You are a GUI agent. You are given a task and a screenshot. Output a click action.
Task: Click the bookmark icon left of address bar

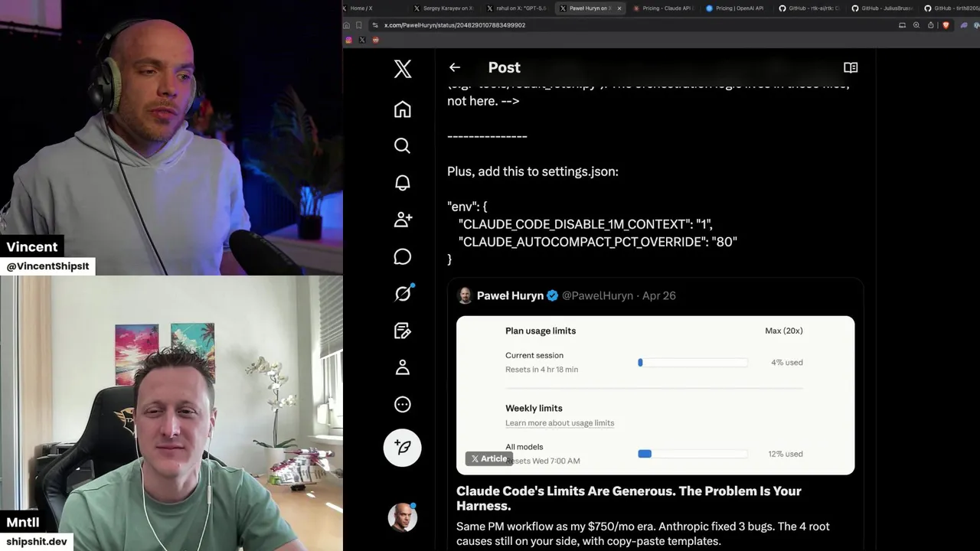click(358, 25)
